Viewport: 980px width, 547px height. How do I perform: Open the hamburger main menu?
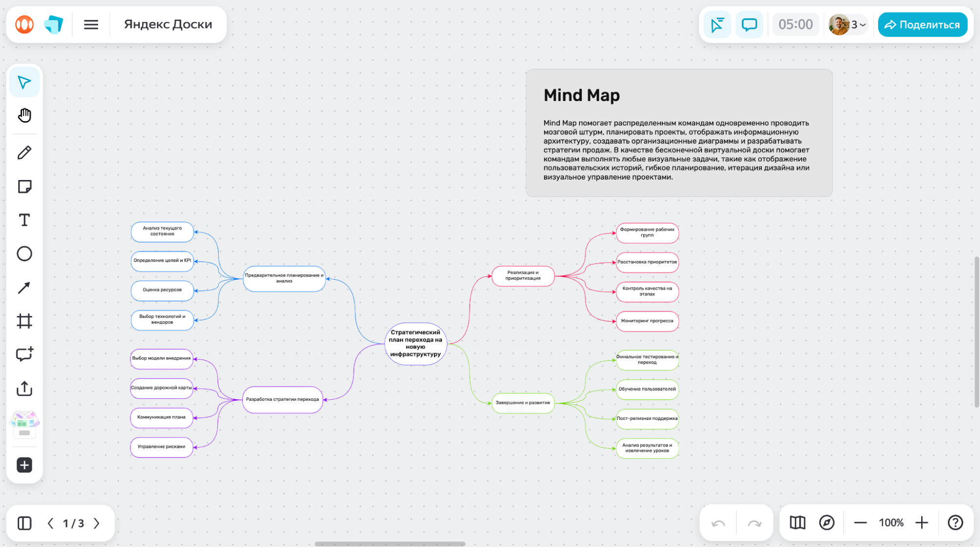click(91, 25)
